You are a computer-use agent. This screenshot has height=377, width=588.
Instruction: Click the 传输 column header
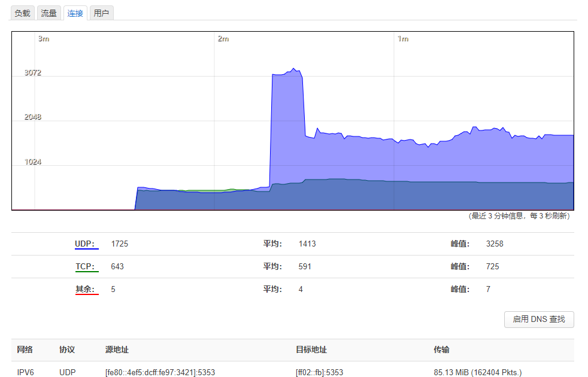441,350
